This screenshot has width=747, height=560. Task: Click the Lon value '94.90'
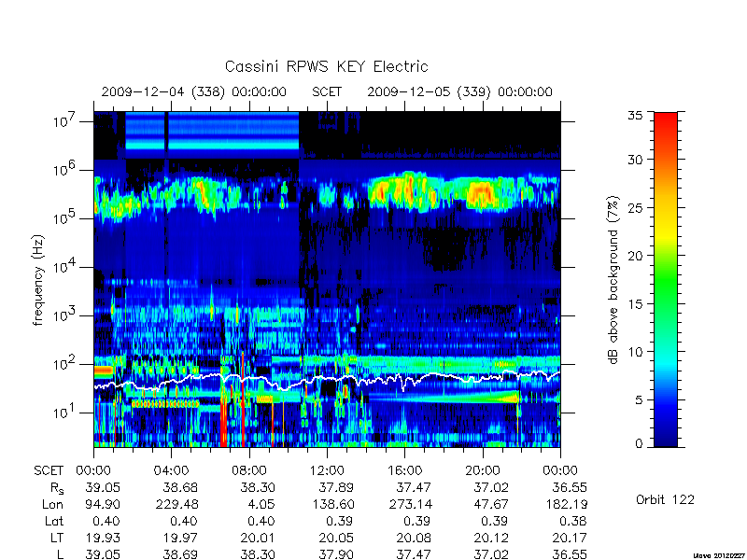103,505
